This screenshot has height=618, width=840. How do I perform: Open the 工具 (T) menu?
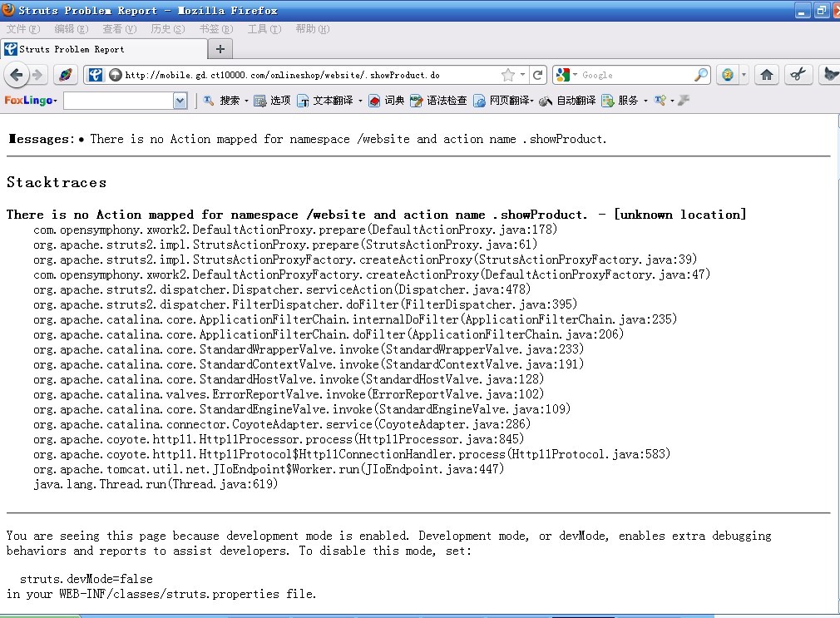tap(264, 29)
